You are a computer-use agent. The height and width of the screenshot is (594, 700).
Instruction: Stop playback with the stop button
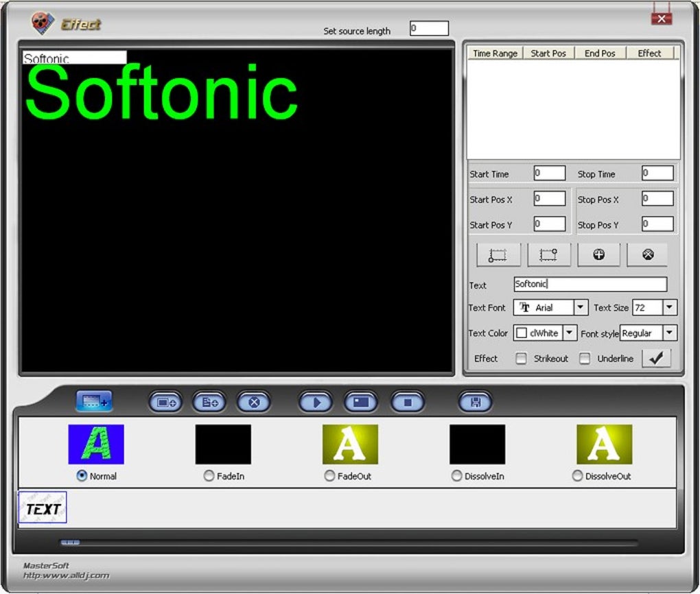pos(408,403)
